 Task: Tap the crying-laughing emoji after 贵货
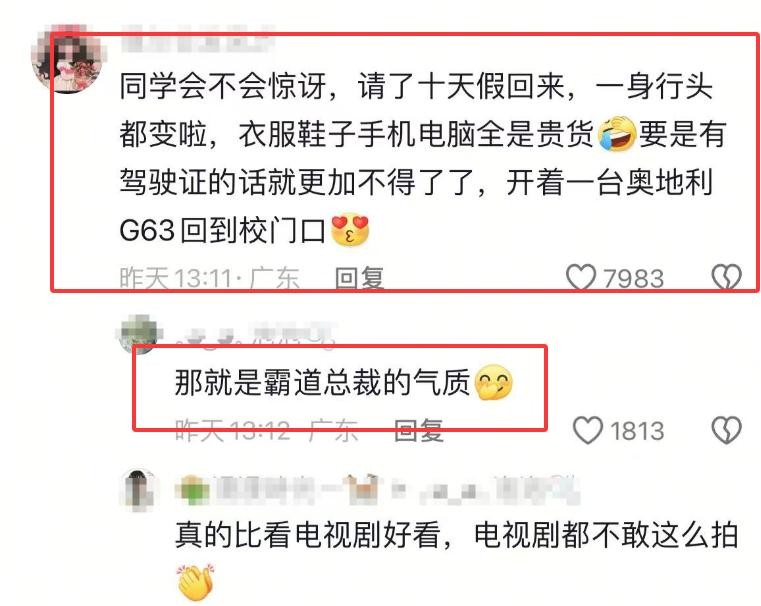(x=616, y=134)
